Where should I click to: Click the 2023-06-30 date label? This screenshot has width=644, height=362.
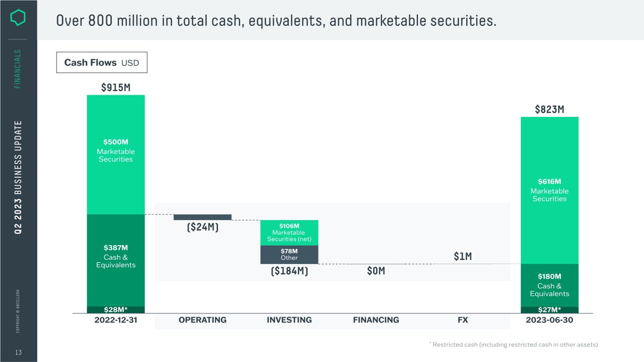coord(549,320)
